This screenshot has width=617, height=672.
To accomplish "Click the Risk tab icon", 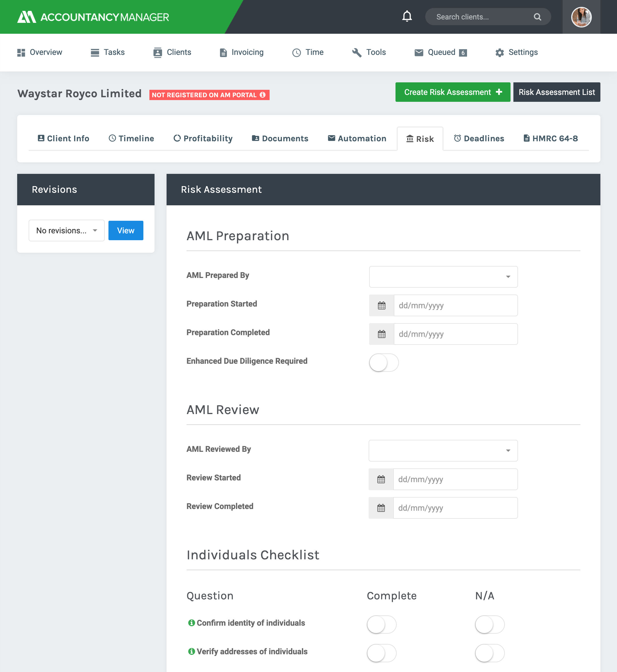I will tap(409, 138).
